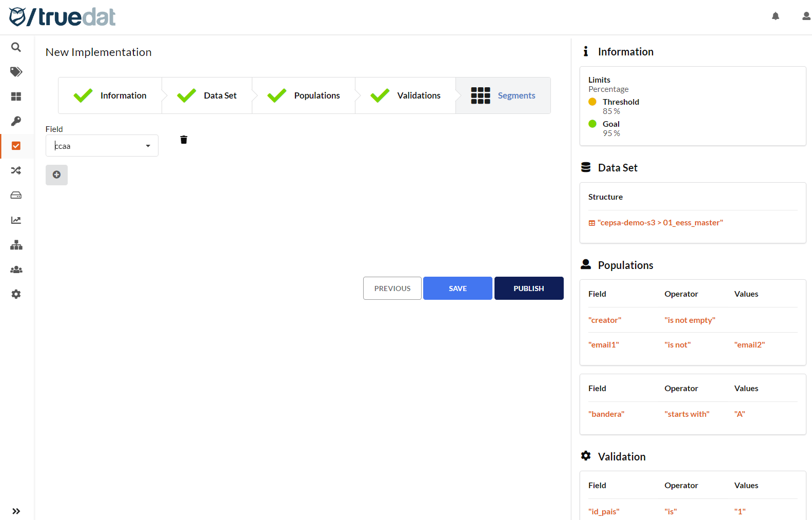The image size is (812, 520).
Task: Open the key icon in sidebar
Action: 16,121
